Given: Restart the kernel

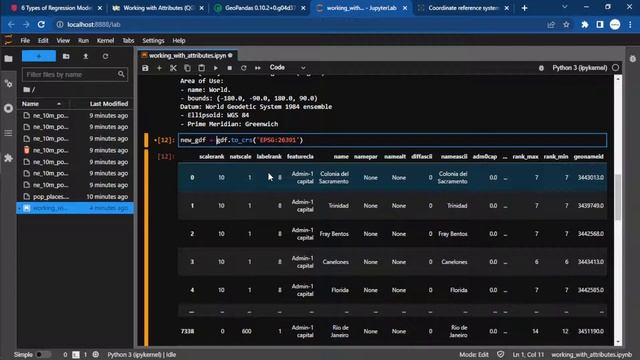Looking at the screenshot, I should [244, 68].
